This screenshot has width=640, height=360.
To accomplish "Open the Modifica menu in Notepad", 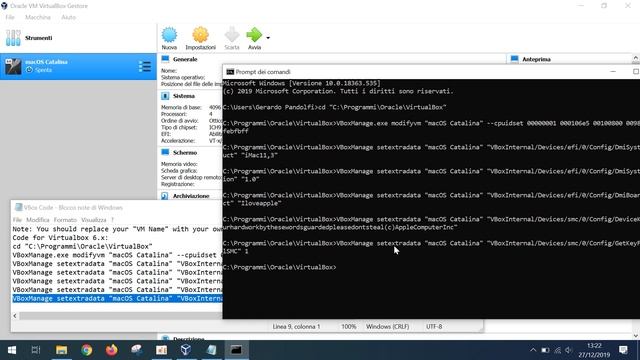I will coord(38,220).
